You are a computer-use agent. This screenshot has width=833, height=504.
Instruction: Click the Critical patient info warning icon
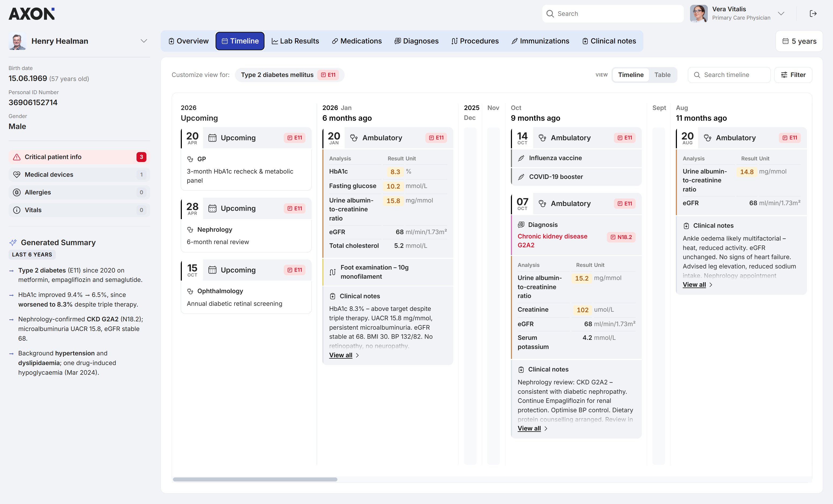point(17,157)
